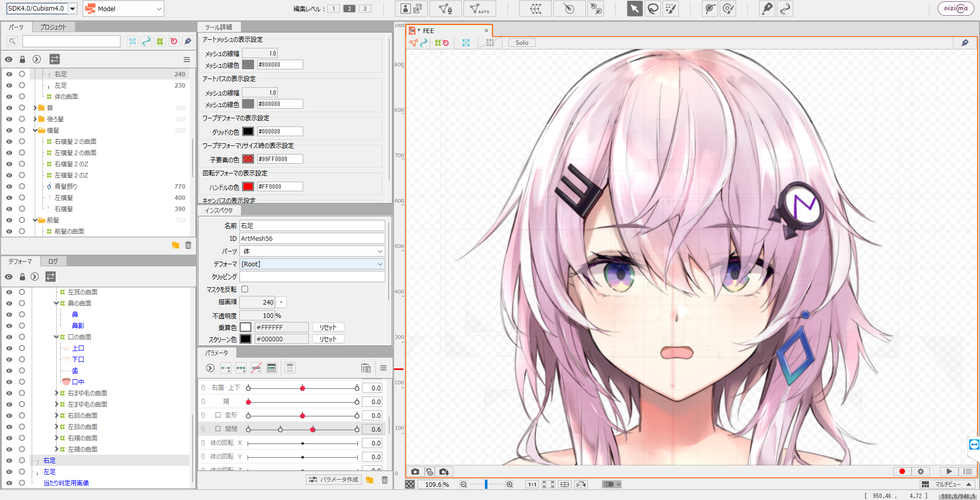Screen dimensions: 980x500
Task: Open the パーツ dropdown in Inspector
Action: (x=312, y=251)
